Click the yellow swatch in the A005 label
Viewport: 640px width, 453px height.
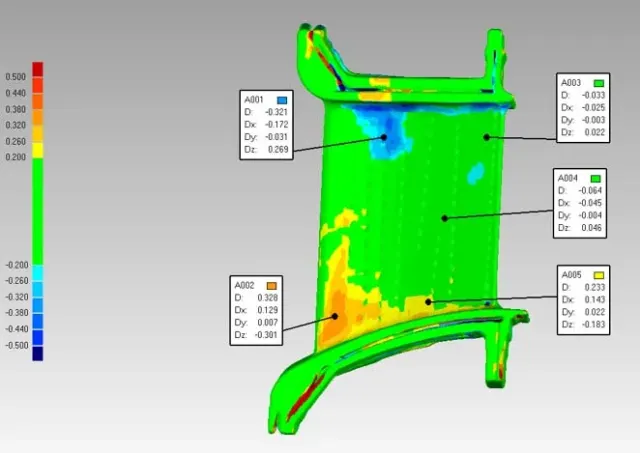[599, 275]
